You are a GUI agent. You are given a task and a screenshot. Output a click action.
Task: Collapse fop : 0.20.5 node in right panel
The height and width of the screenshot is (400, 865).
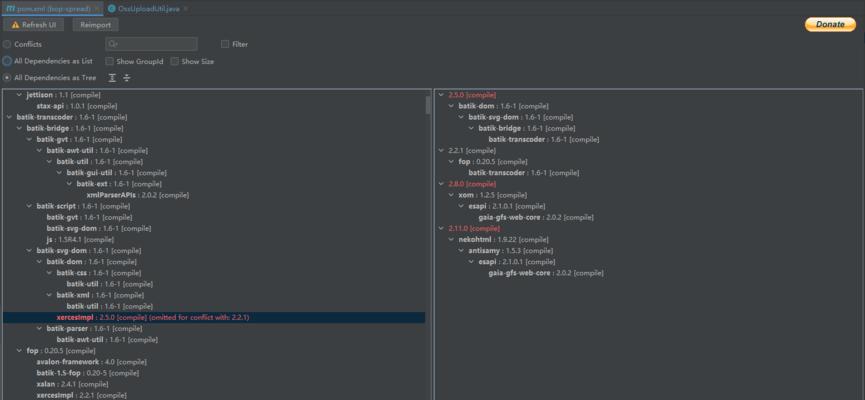451,162
